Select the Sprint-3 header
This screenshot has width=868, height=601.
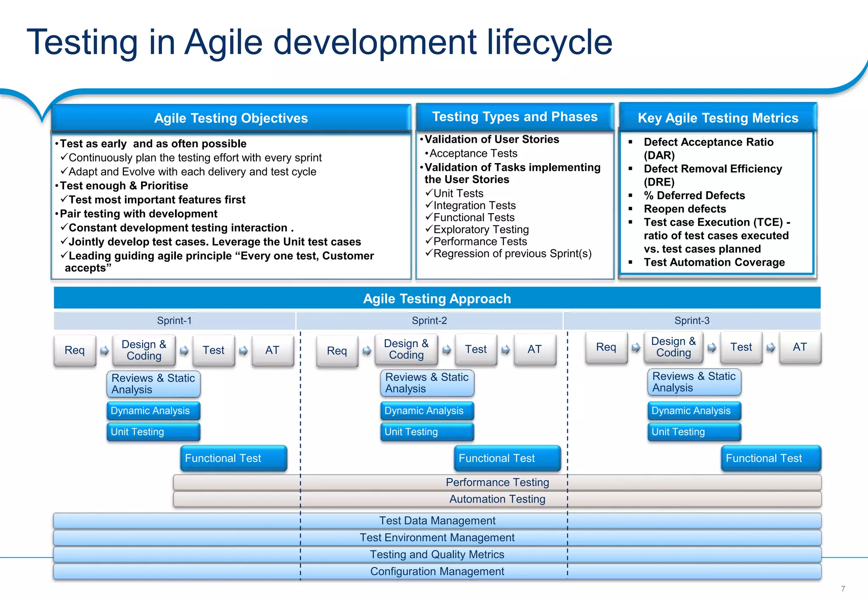tap(692, 321)
